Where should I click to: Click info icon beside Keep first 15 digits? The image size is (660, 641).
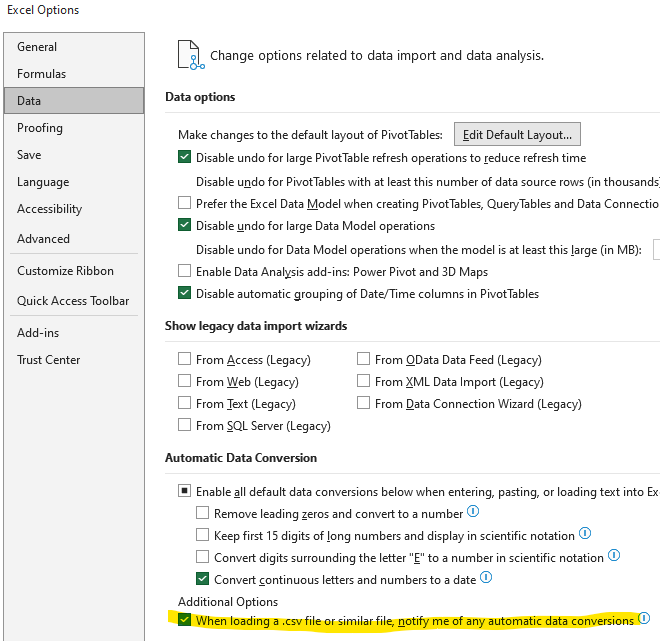(x=585, y=533)
